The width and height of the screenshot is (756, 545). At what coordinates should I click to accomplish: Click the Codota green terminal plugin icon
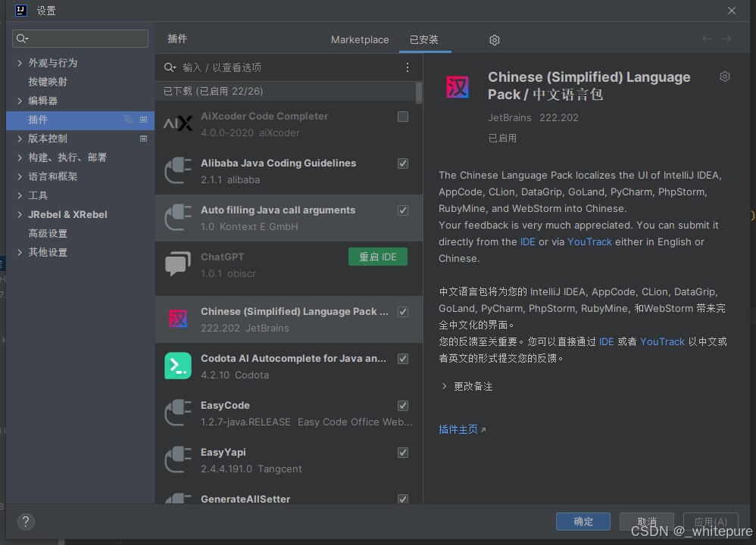click(x=178, y=366)
